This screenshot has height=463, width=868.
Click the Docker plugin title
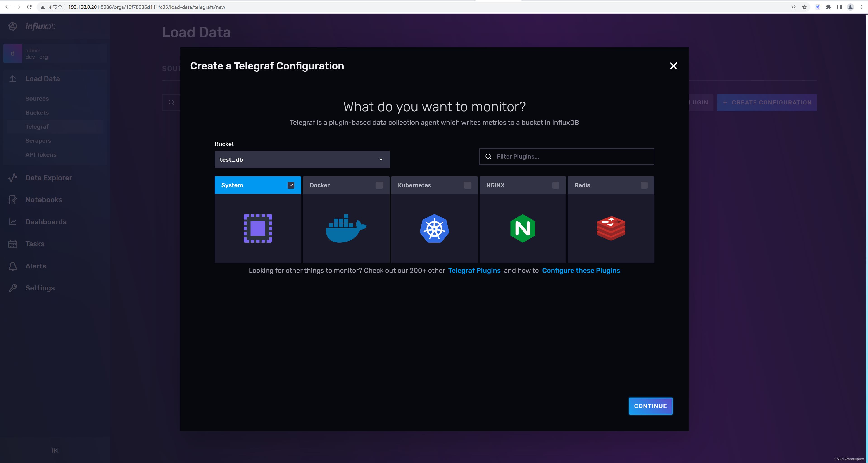(x=320, y=185)
